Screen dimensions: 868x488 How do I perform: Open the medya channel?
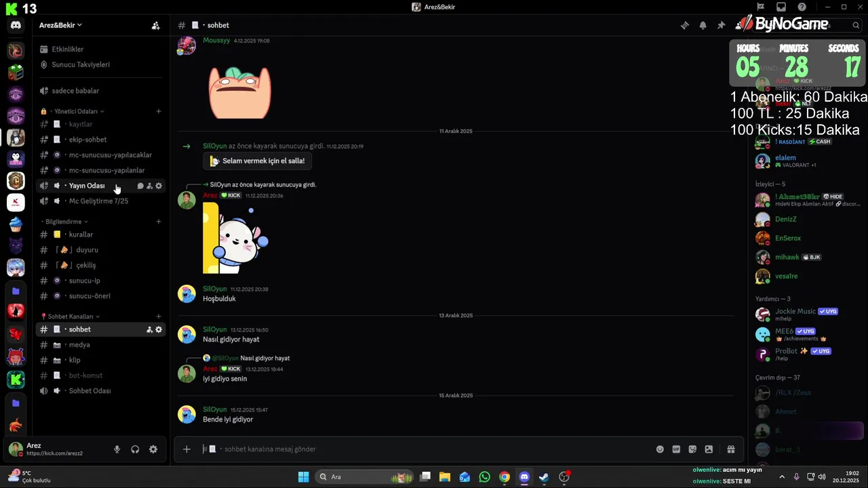point(101,345)
